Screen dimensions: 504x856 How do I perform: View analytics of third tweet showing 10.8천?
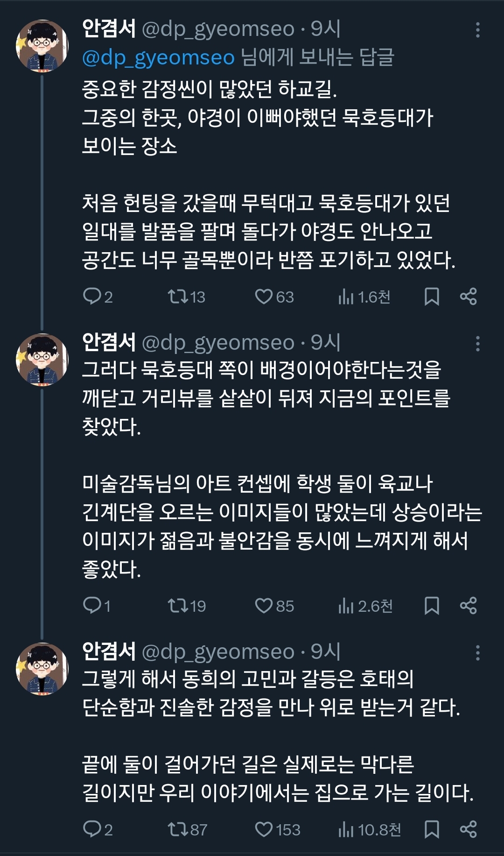pos(369,829)
